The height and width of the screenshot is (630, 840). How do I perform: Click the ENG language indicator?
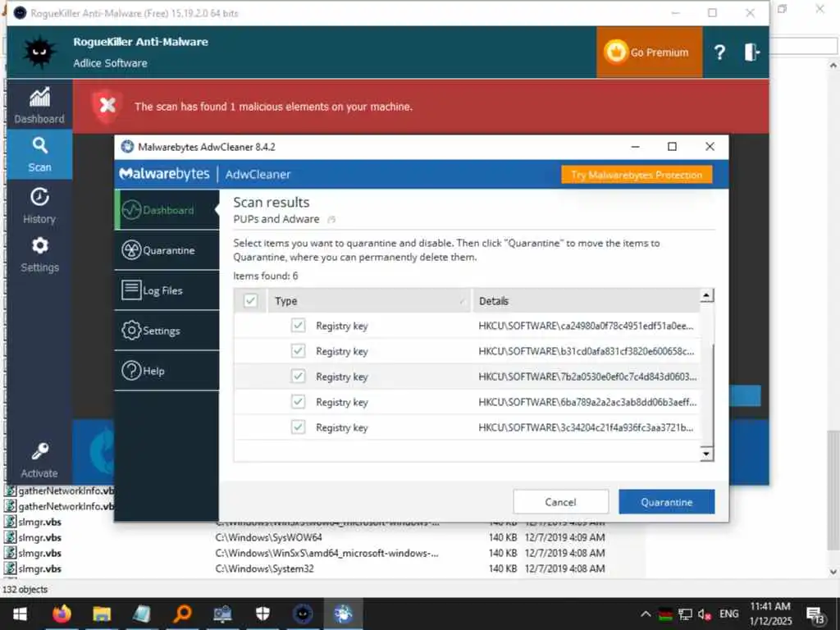click(728, 614)
